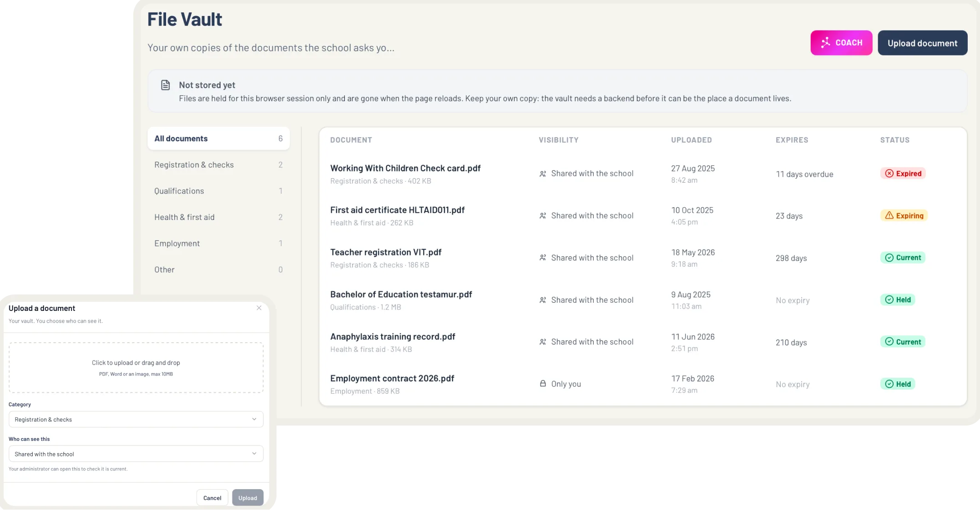Show Employment documents
980x510 pixels.
click(x=218, y=244)
